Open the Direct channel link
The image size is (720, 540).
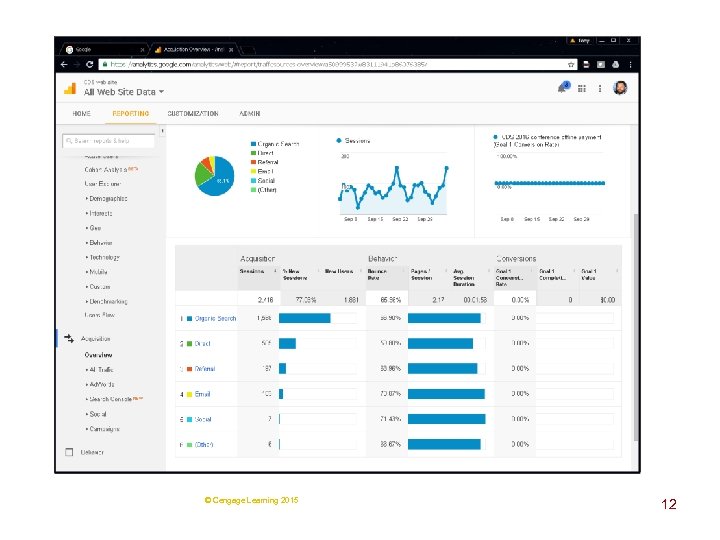point(202,343)
